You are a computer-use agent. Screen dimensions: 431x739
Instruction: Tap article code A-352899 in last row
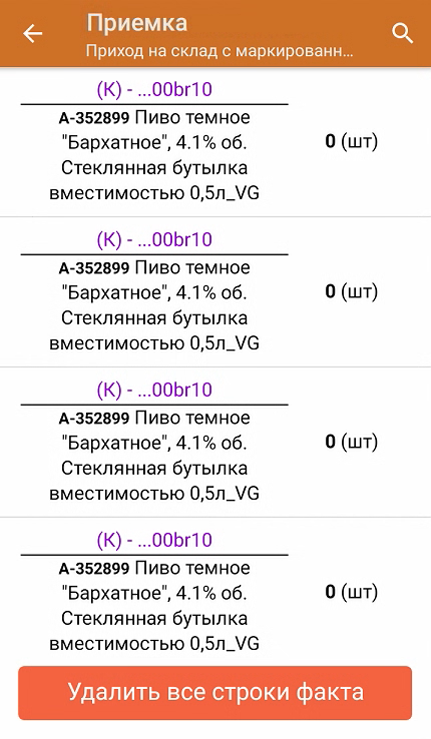[94, 569]
